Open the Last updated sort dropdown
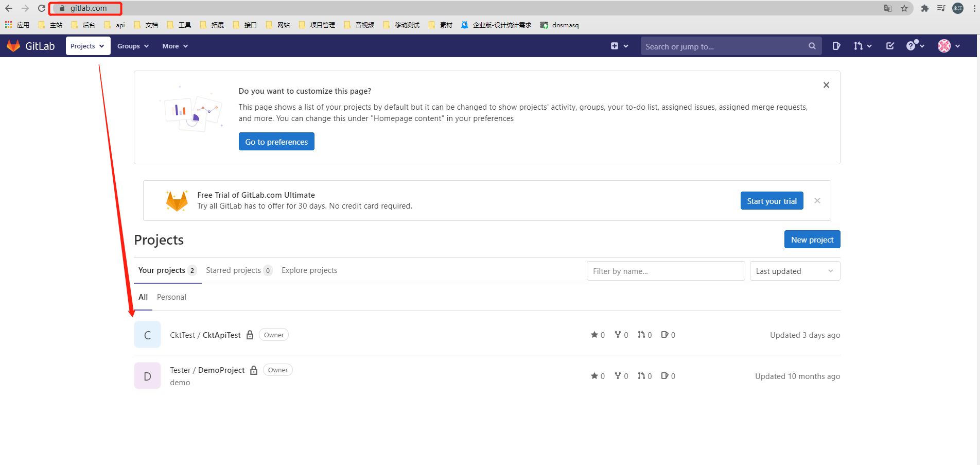 tap(795, 271)
